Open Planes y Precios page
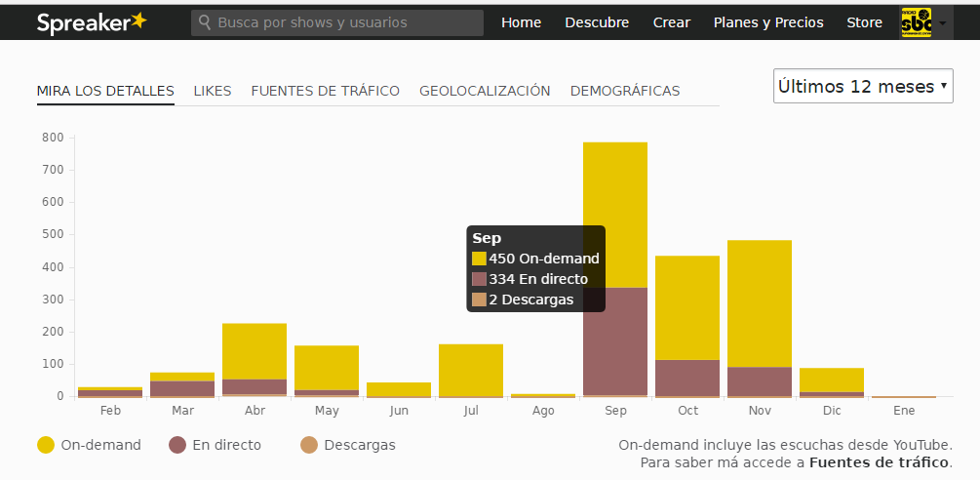 click(x=768, y=22)
